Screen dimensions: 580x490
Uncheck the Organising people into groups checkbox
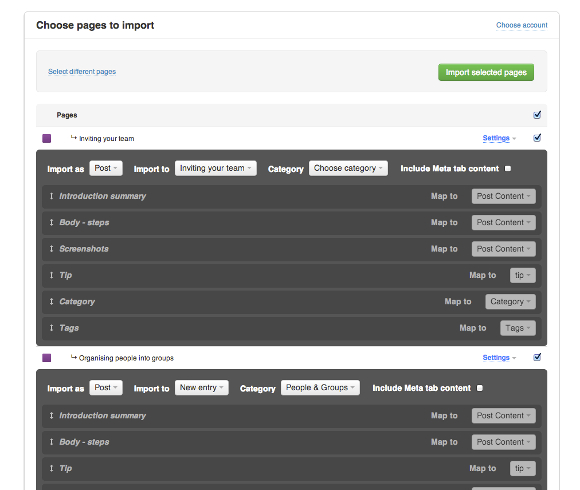537,357
